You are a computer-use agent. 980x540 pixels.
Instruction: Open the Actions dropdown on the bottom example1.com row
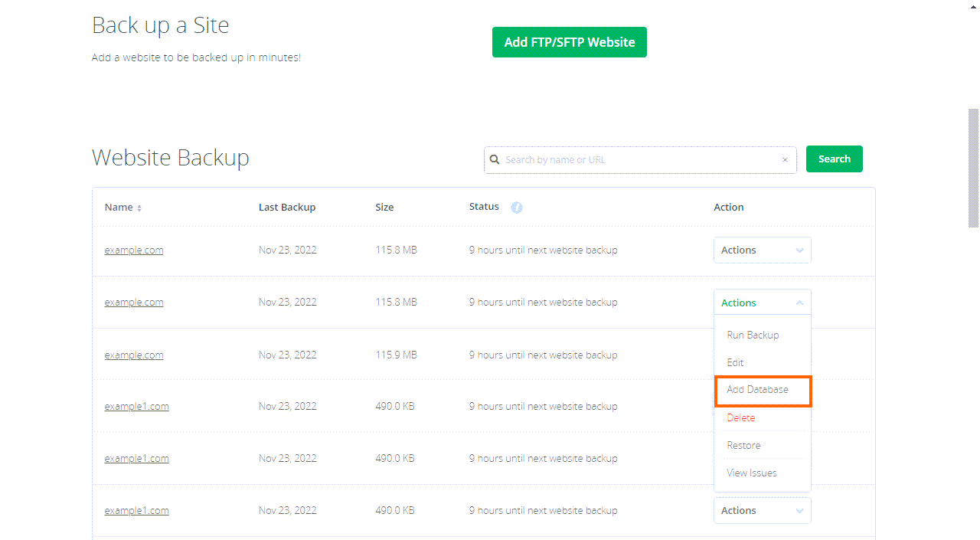(762, 510)
